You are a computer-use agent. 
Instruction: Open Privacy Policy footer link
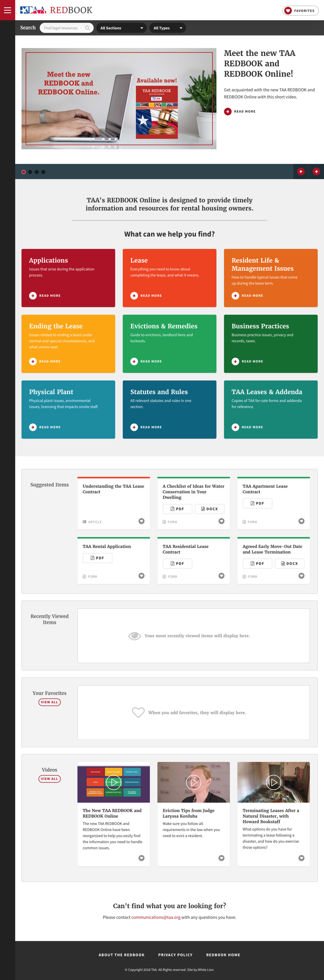point(175,955)
